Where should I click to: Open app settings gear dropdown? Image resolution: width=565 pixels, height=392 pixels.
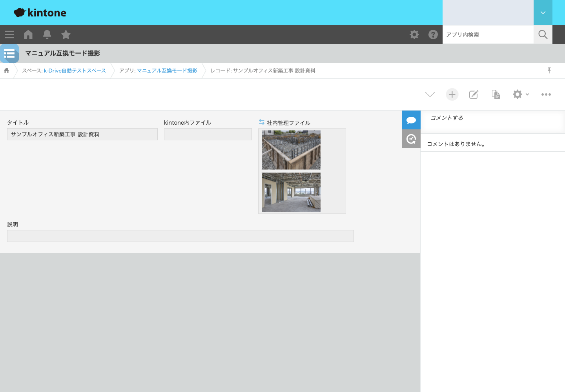click(x=521, y=94)
